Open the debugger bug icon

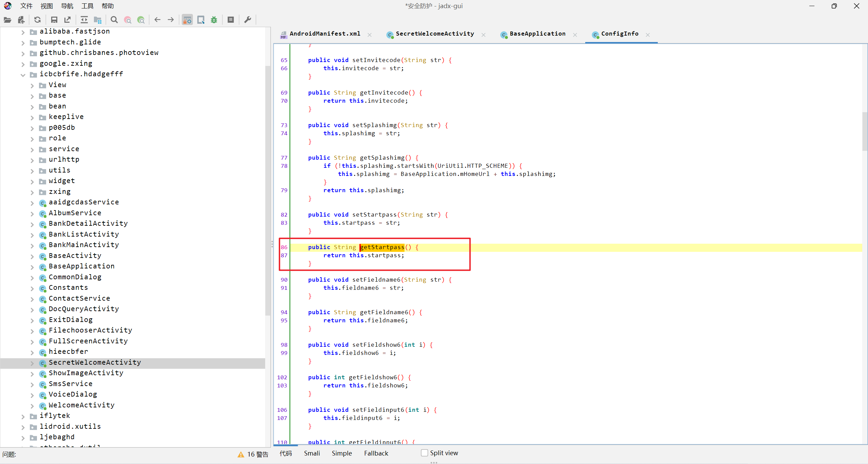point(214,20)
